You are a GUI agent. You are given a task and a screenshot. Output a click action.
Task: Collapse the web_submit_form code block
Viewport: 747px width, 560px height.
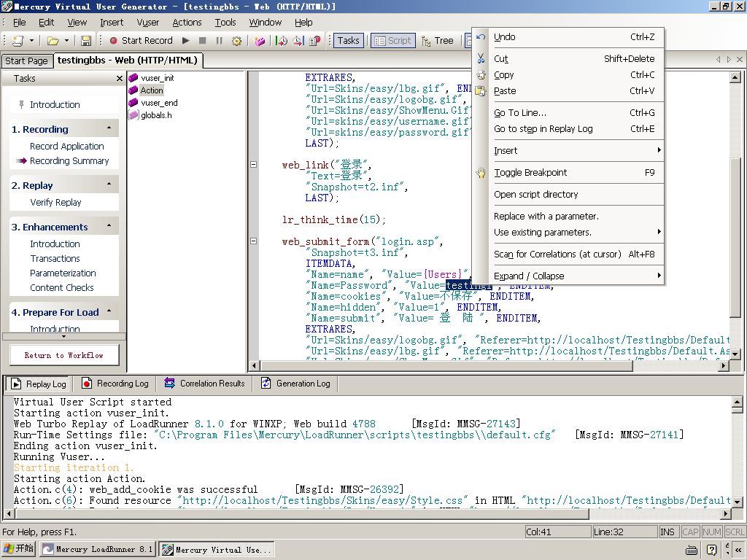click(253, 241)
